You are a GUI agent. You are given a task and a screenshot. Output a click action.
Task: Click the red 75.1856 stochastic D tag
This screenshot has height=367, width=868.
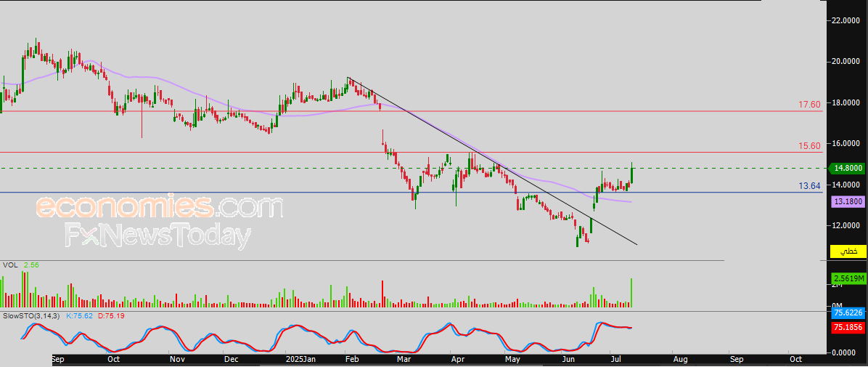tap(848, 327)
